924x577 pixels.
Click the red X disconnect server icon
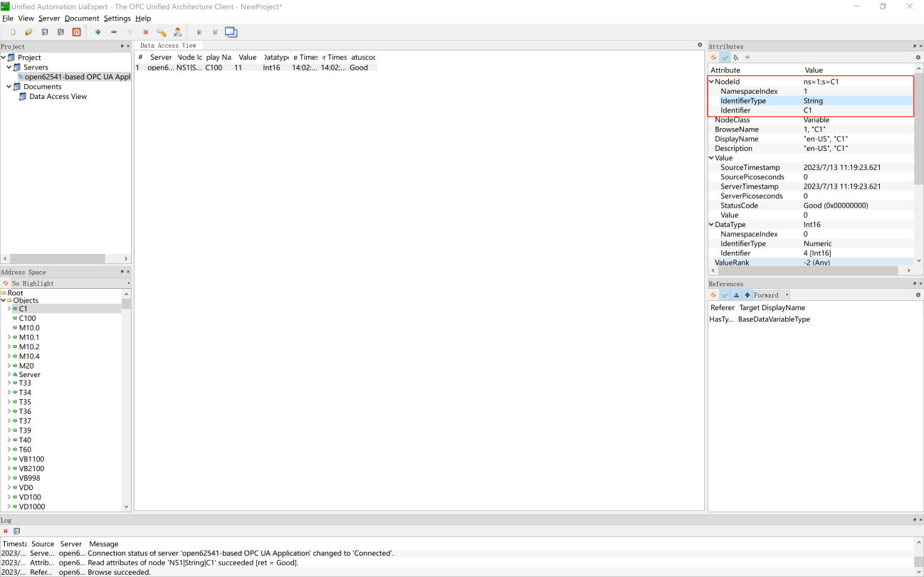point(146,32)
